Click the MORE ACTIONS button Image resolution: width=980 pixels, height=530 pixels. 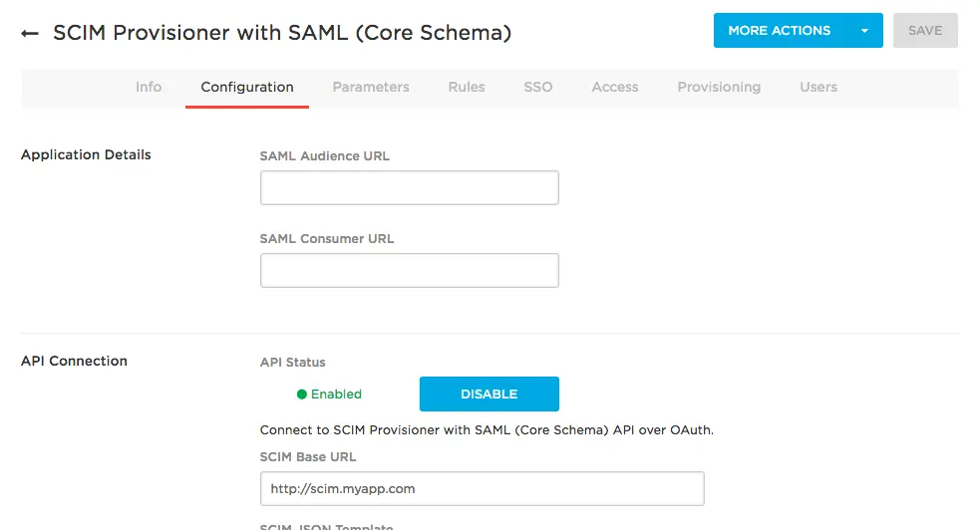tap(780, 31)
